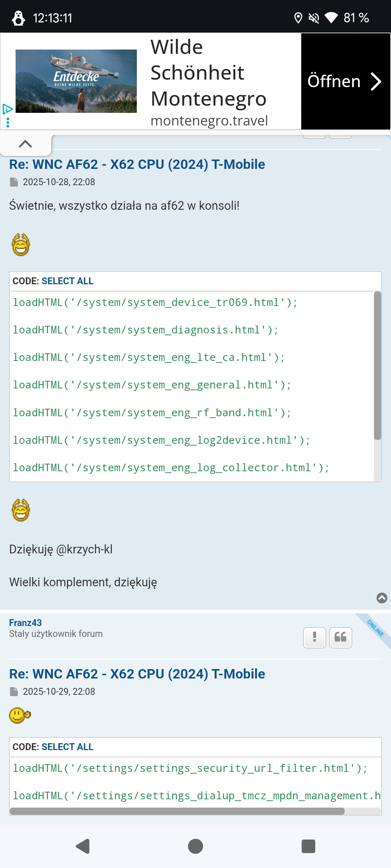The width and height of the screenshot is (391, 868).
Task: Open first post title Re: WNC AF62 link
Action: click(x=137, y=165)
